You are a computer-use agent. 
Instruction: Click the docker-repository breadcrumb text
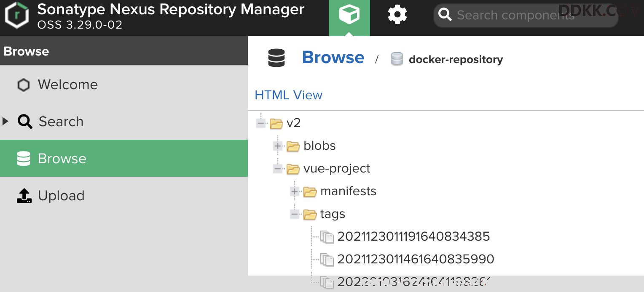pos(456,60)
